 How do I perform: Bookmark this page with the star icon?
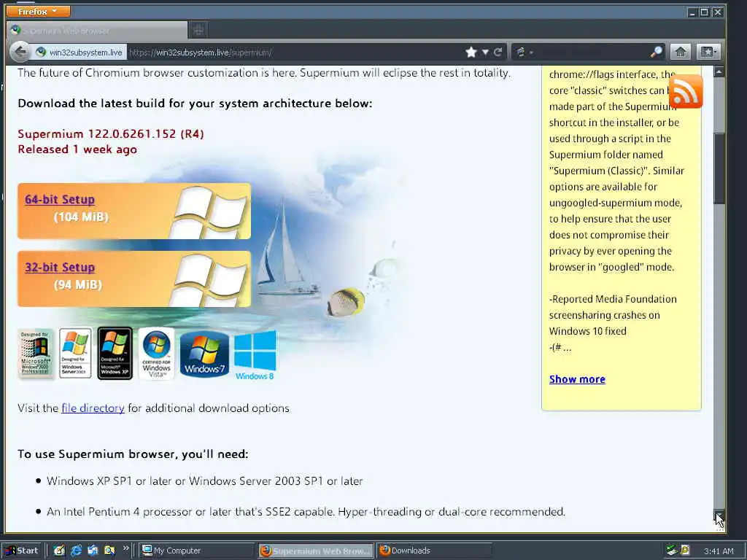click(471, 52)
